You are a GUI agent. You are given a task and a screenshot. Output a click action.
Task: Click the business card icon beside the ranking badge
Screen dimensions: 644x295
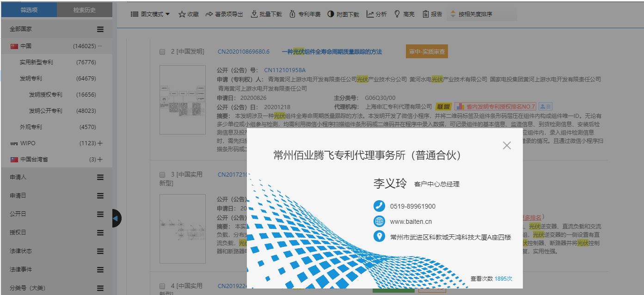pyautogui.click(x=546, y=106)
